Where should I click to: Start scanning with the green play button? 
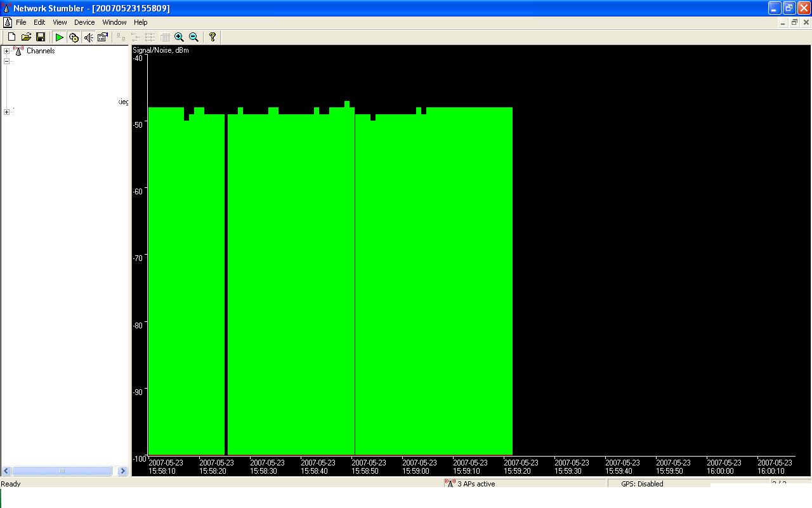click(60, 37)
